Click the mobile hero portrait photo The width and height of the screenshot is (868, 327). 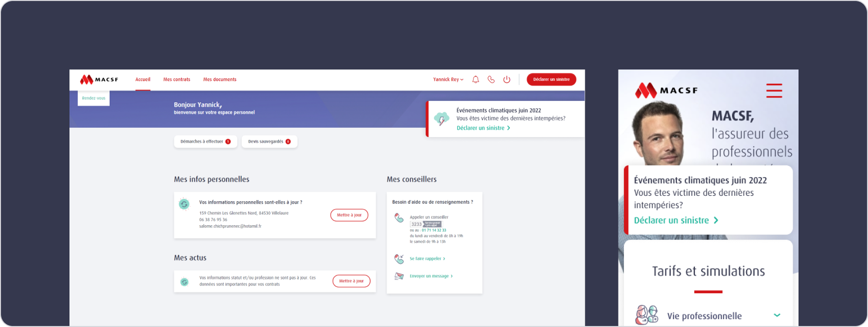click(658, 134)
